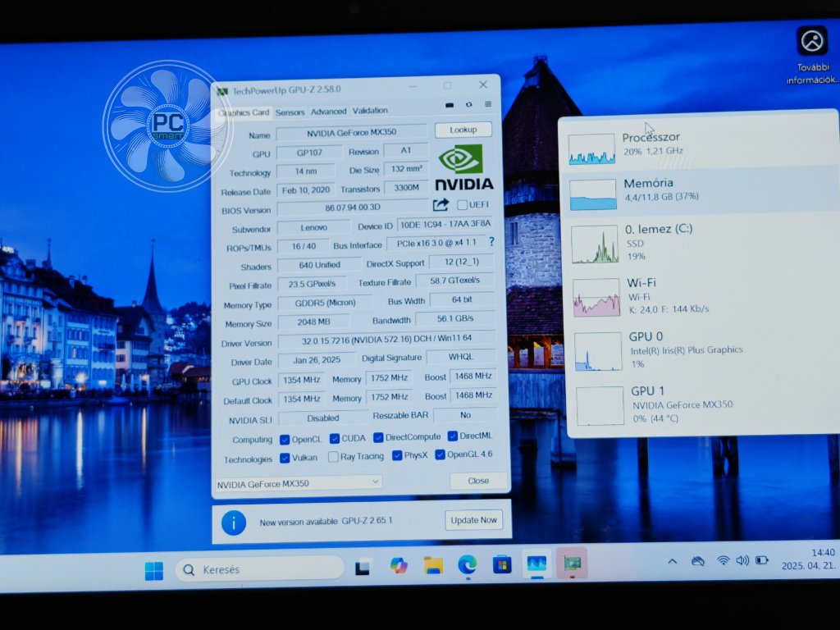Click the Update Now button

(473, 520)
